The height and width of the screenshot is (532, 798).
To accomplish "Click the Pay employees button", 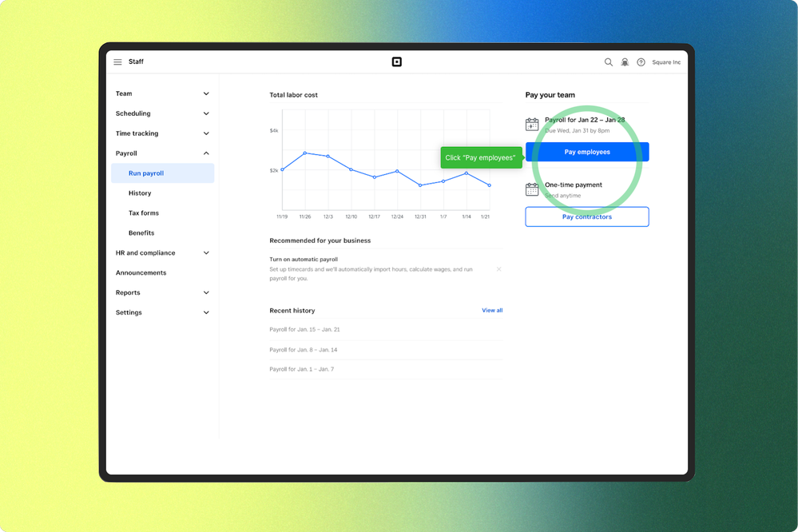I will pyautogui.click(x=587, y=152).
